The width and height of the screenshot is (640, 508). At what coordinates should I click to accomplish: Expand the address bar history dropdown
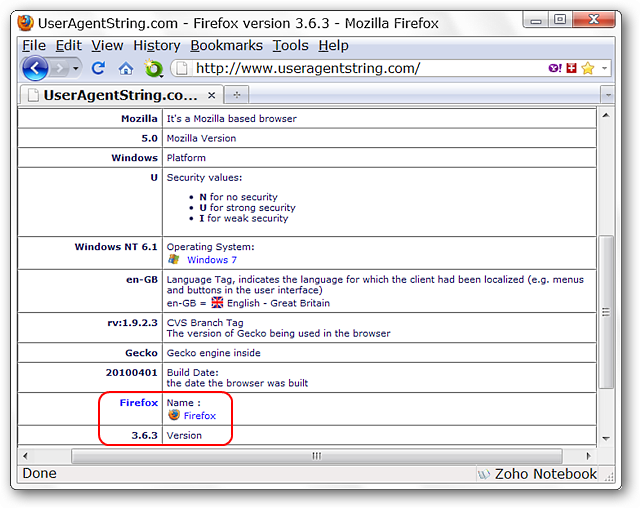pos(604,68)
